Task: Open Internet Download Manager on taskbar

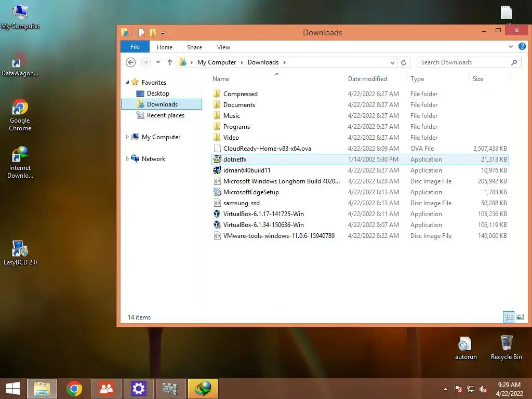Action: click(x=203, y=389)
